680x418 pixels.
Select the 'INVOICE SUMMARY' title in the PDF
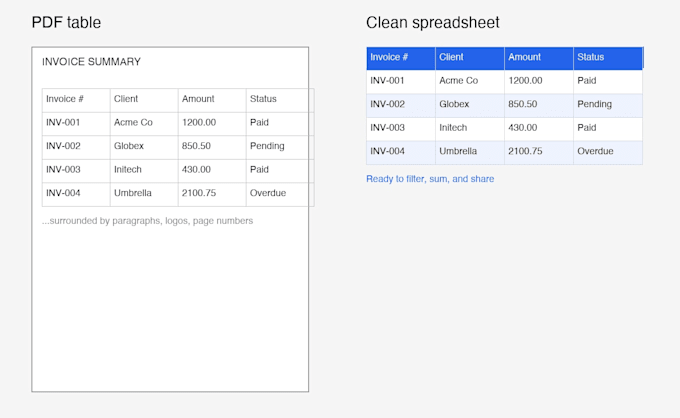91,62
